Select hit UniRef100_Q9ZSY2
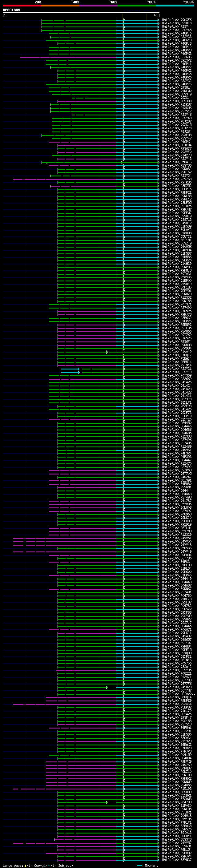Image resolution: width=197 pixels, height=868 pixels. coord(177,61)
